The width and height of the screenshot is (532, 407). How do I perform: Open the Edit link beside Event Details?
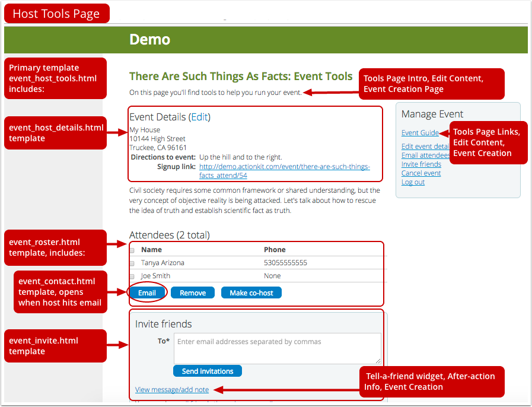pos(199,117)
